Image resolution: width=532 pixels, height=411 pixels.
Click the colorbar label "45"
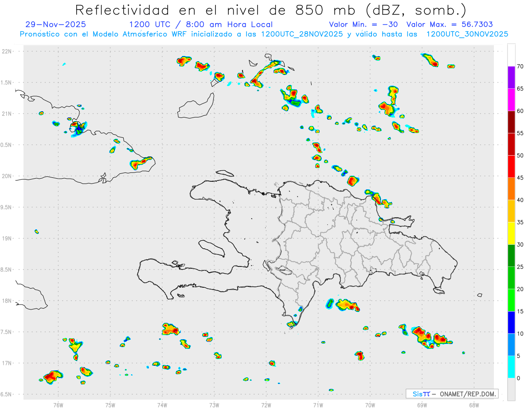[x=520, y=178]
